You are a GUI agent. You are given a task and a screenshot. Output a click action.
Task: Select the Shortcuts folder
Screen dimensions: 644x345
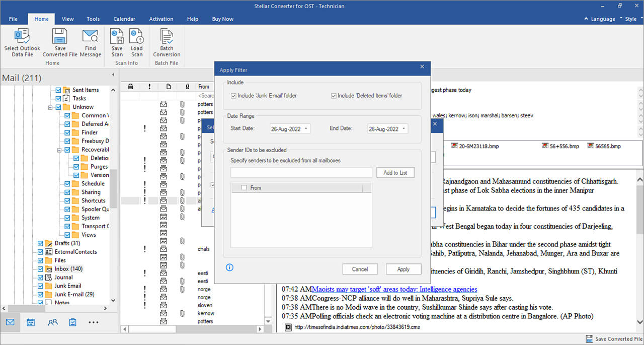click(94, 200)
